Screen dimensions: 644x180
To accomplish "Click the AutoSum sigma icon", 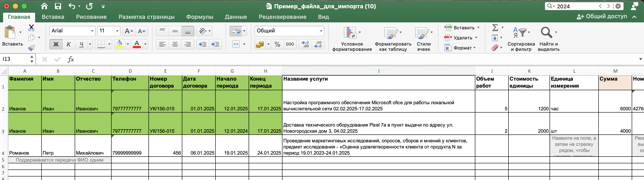I will click(x=495, y=27).
